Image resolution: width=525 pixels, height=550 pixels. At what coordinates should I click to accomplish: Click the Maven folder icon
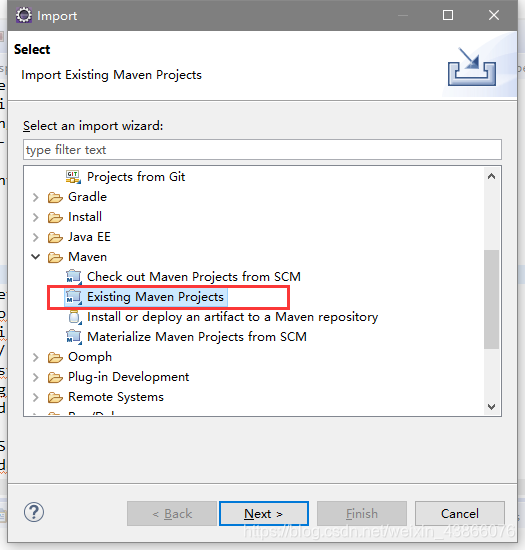pos(55,257)
